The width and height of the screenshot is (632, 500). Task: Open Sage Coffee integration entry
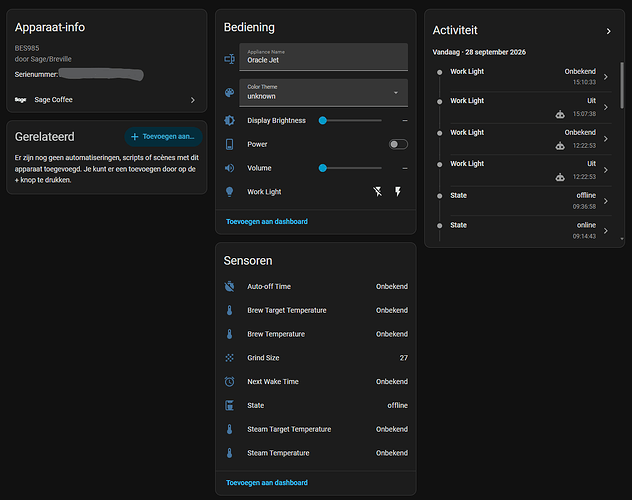click(106, 100)
